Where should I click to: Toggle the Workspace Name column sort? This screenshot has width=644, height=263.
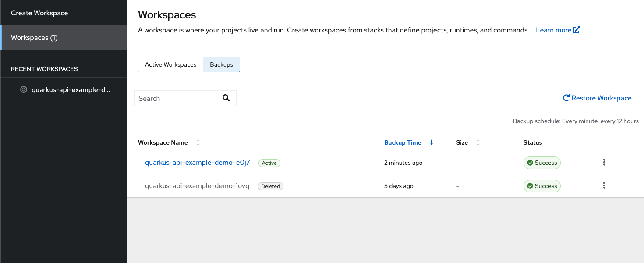[x=198, y=142]
